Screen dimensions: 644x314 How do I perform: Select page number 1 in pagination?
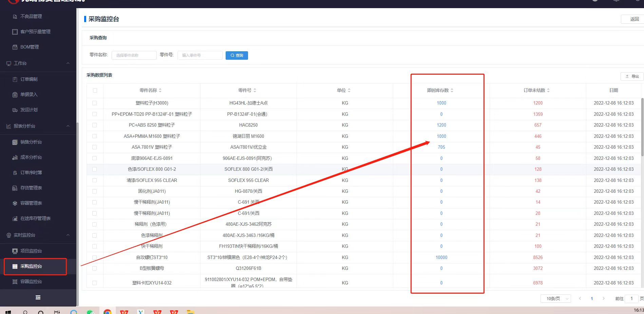(x=592, y=299)
